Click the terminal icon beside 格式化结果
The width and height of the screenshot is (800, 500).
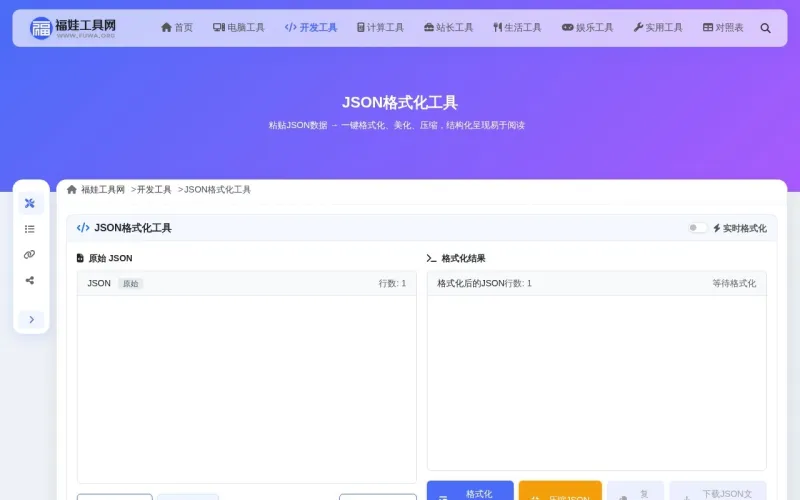431,258
